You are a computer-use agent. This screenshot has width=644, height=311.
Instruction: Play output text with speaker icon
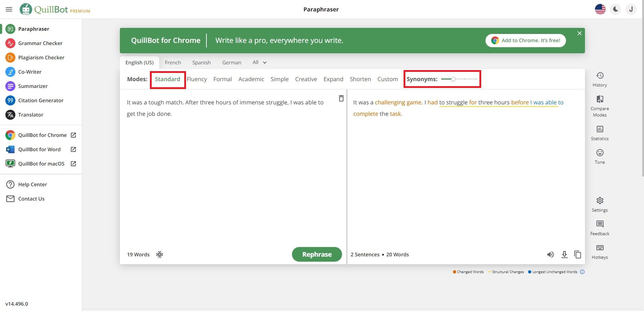point(550,255)
